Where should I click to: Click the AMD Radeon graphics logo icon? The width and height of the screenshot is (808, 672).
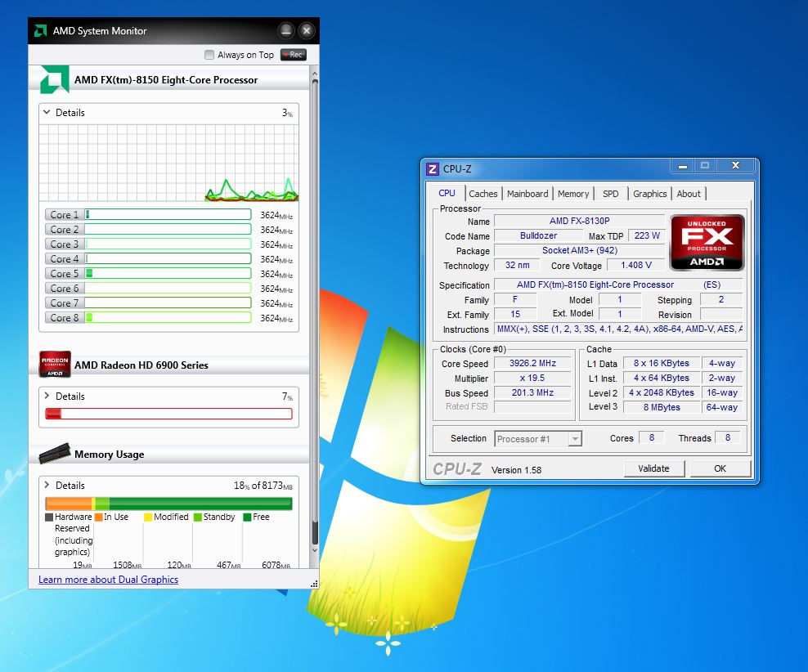[55, 364]
